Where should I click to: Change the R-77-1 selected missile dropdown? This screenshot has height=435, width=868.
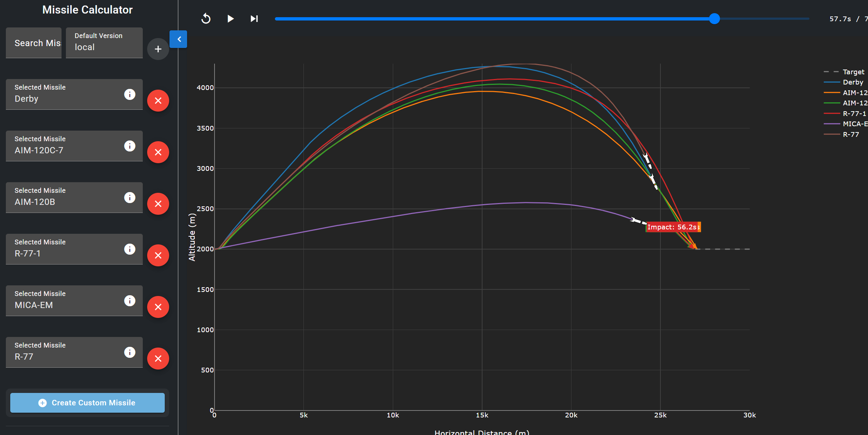[74, 249]
